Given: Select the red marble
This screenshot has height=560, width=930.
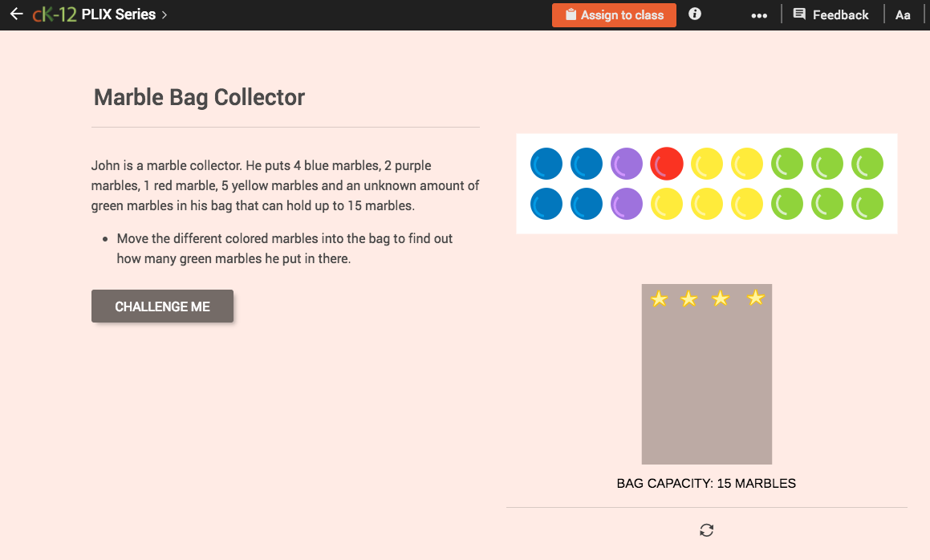Looking at the screenshot, I should tap(667, 163).
